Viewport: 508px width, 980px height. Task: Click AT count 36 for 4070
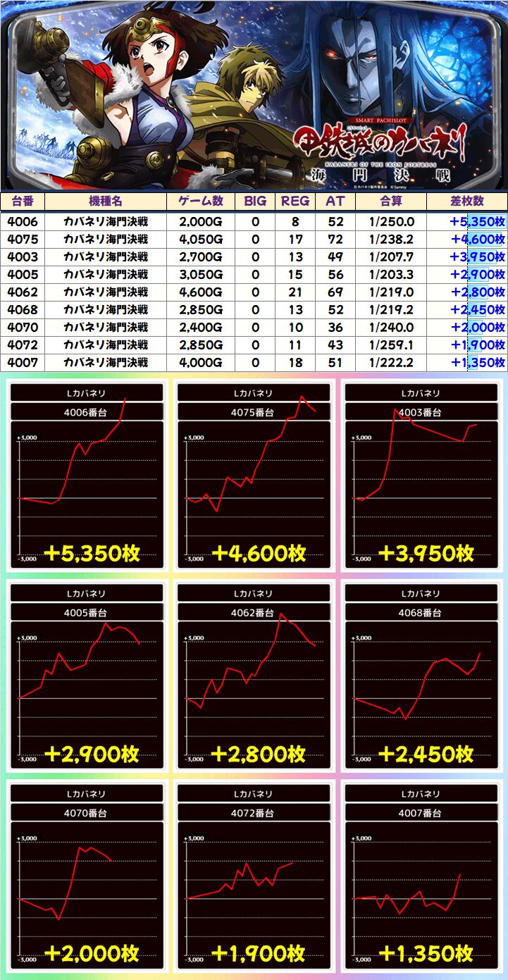335,328
